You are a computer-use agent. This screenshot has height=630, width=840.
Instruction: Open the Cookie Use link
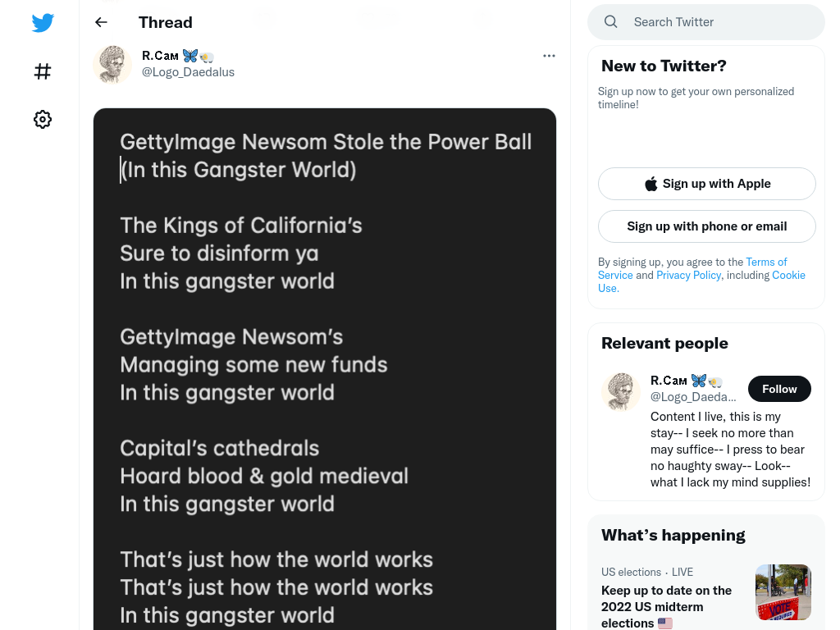click(x=701, y=281)
